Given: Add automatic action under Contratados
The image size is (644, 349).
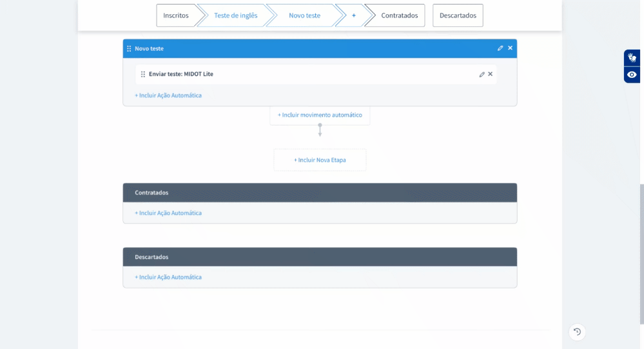Looking at the screenshot, I should (168, 213).
